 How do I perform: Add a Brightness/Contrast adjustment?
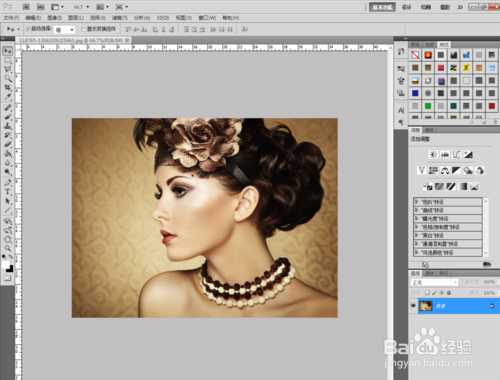point(433,155)
